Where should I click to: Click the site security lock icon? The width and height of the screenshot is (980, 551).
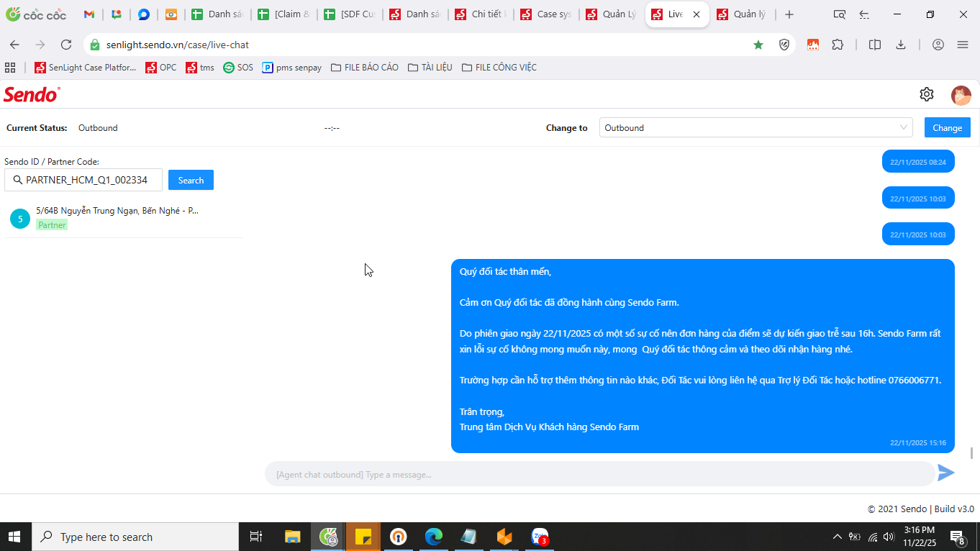tap(94, 45)
